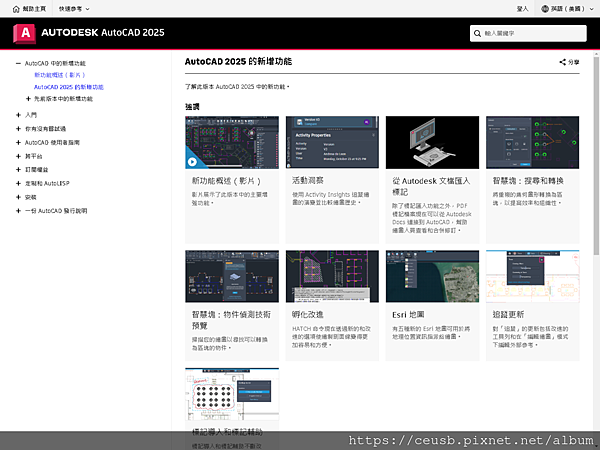The image size is (600, 450).
Task: Click the 孵化改進 card title
Action: [x=308, y=315]
